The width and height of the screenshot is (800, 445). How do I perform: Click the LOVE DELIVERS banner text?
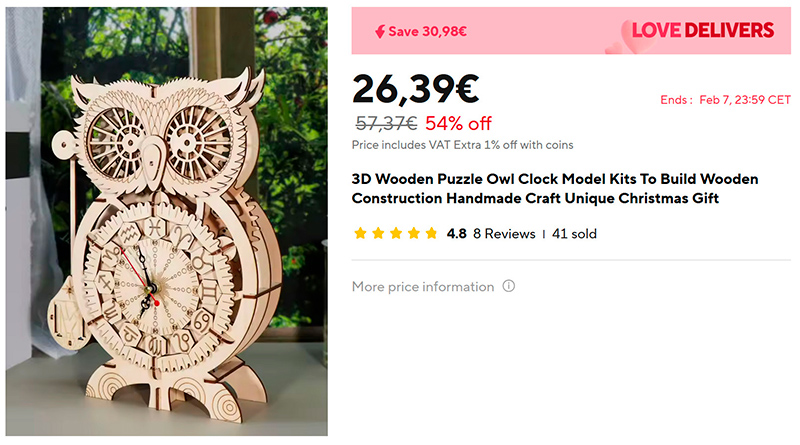[703, 31]
